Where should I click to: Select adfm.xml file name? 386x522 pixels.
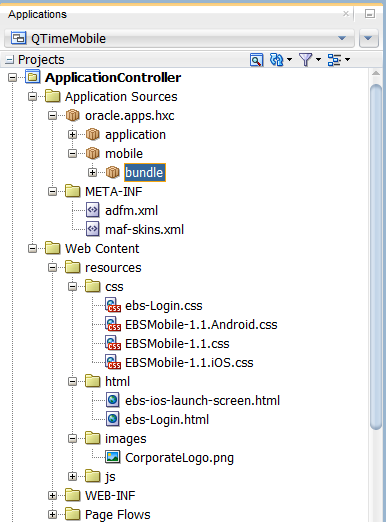pyautogui.click(x=131, y=211)
